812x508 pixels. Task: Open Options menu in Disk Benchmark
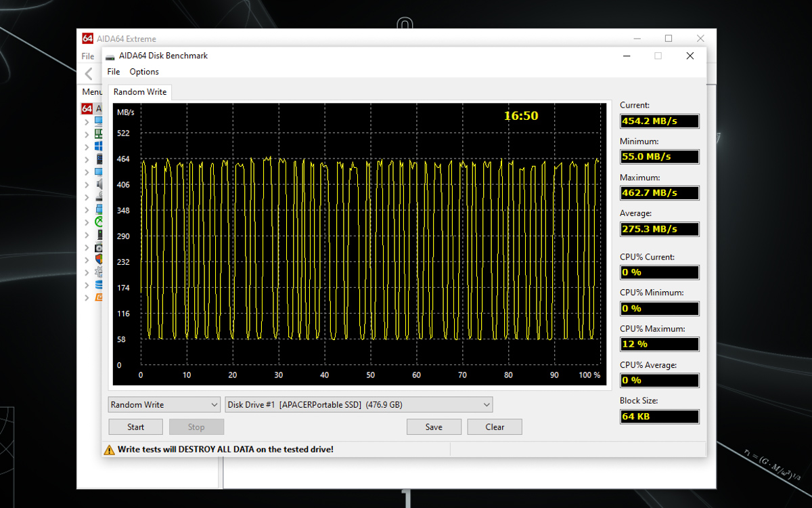pos(144,72)
